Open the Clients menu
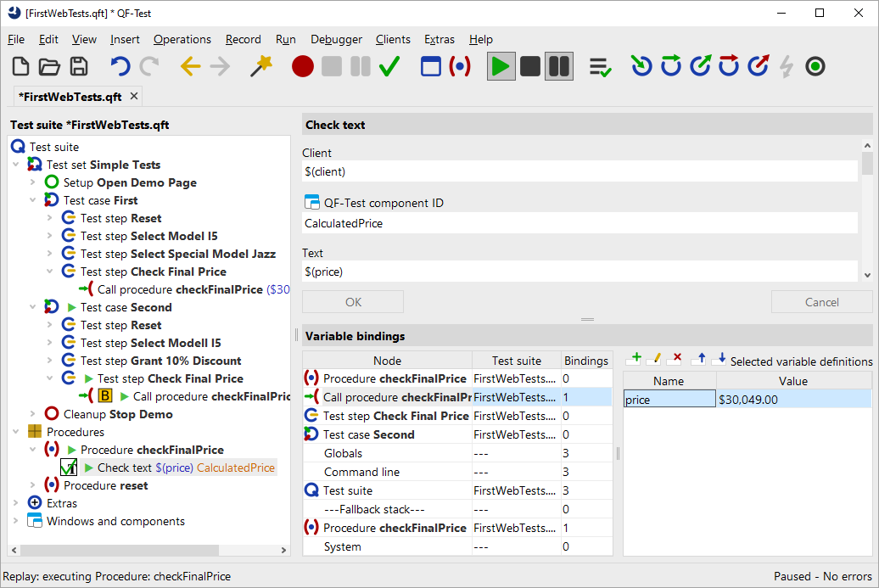Viewport: 879px width, 588px height. pyautogui.click(x=393, y=39)
